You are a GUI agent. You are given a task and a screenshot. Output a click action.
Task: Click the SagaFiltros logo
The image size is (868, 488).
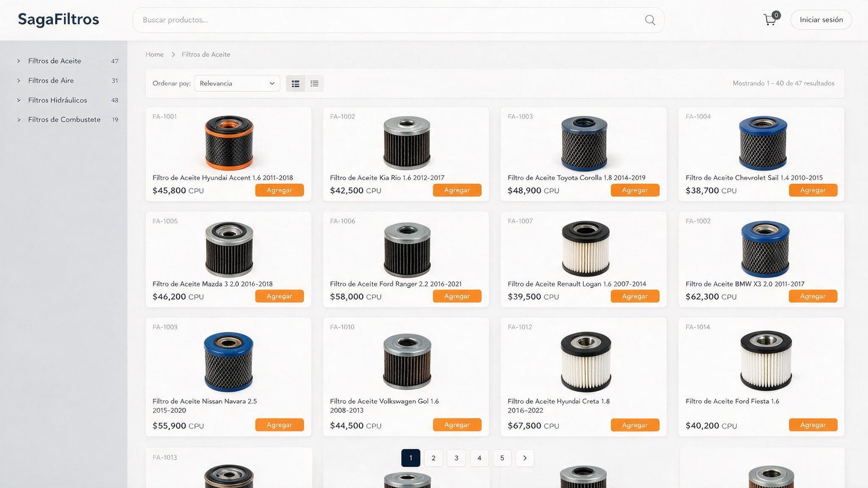tap(59, 20)
